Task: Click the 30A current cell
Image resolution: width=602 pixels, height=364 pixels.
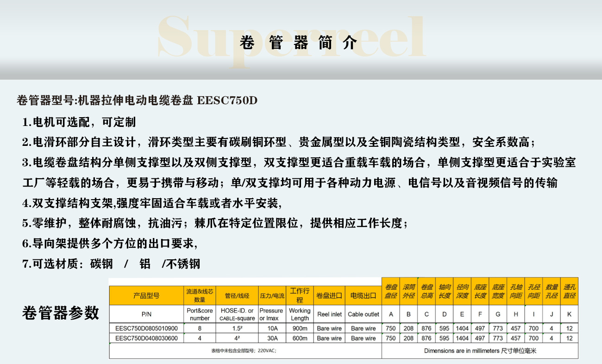Action: pyautogui.click(x=272, y=339)
